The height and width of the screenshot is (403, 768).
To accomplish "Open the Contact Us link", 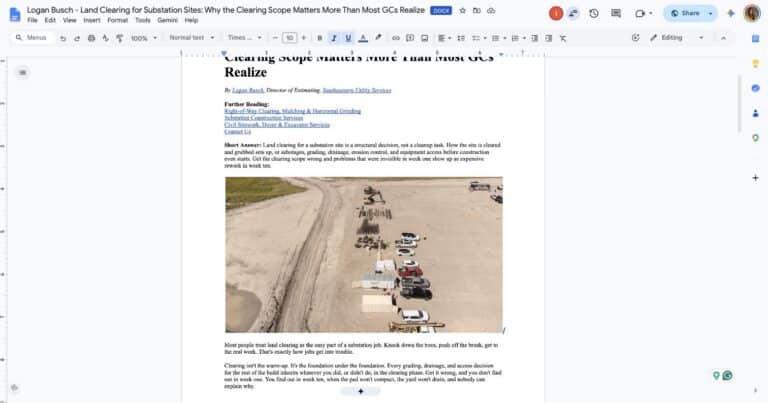I will pyautogui.click(x=238, y=132).
